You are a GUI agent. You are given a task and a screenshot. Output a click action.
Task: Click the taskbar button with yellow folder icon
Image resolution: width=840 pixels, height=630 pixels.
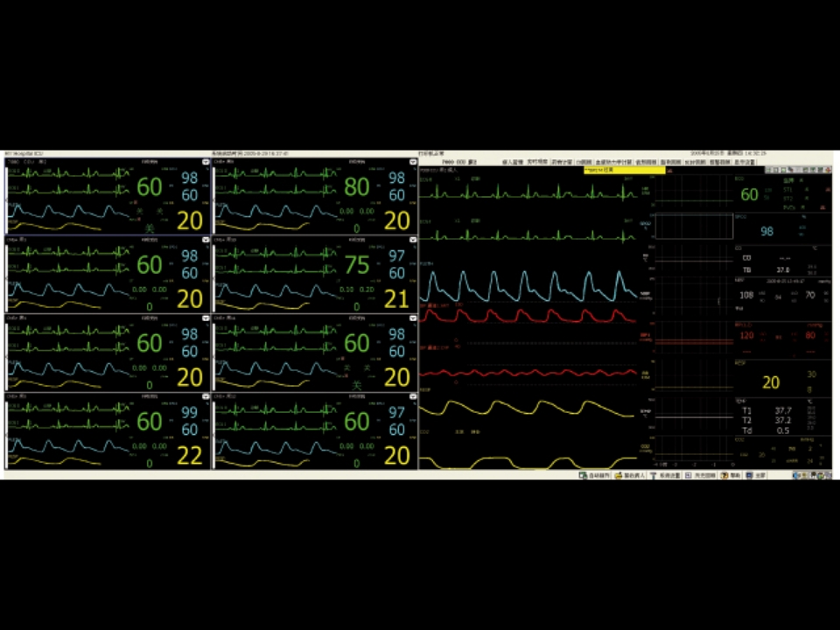tap(630, 475)
